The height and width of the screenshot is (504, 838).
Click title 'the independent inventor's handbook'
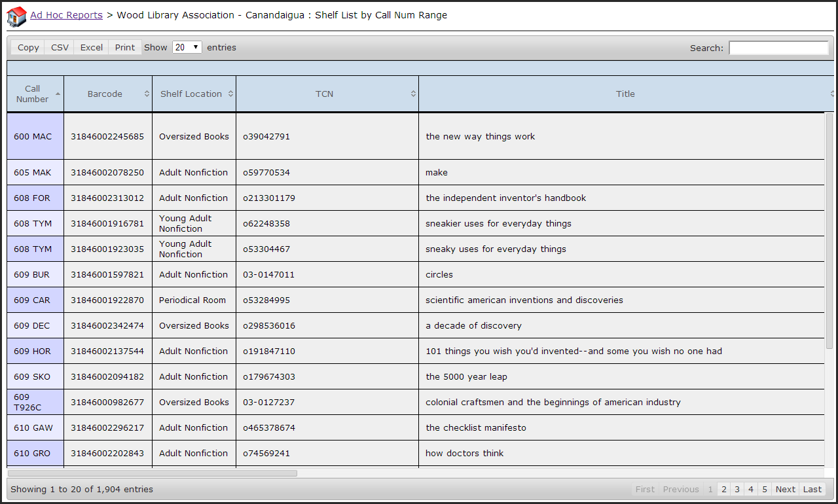coord(506,198)
